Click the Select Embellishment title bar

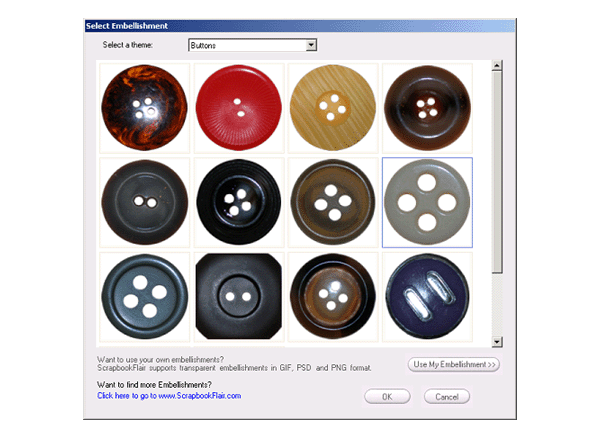point(300,26)
